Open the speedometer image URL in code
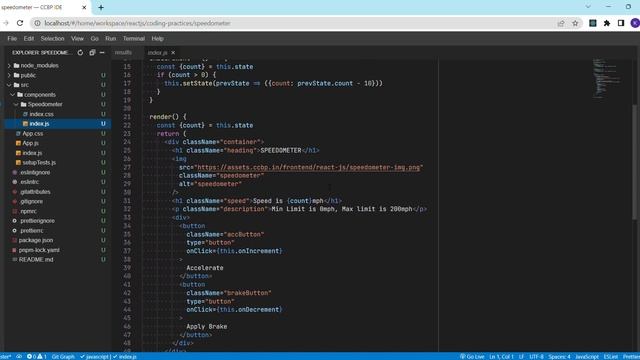The height and width of the screenshot is (360, 640). click(309, 167)
